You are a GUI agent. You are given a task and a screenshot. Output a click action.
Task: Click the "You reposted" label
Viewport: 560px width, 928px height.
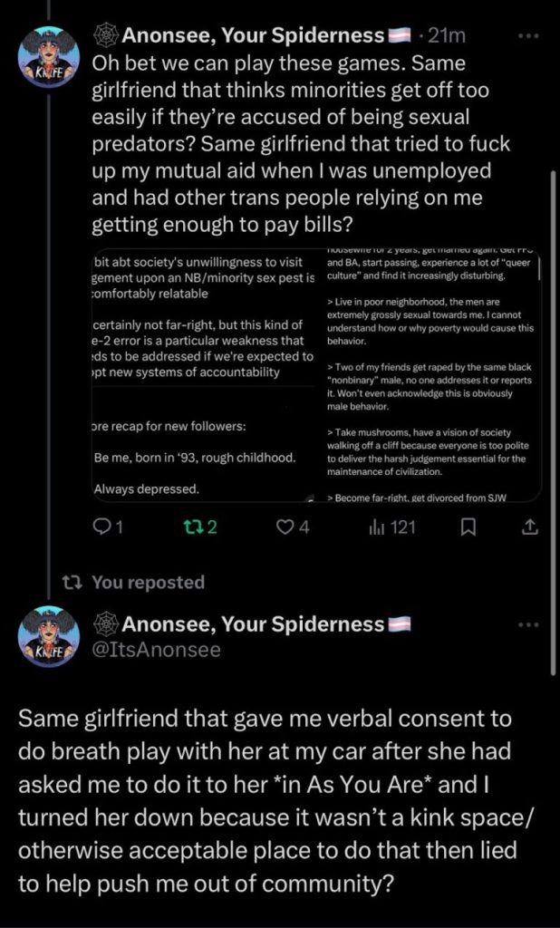149,582
